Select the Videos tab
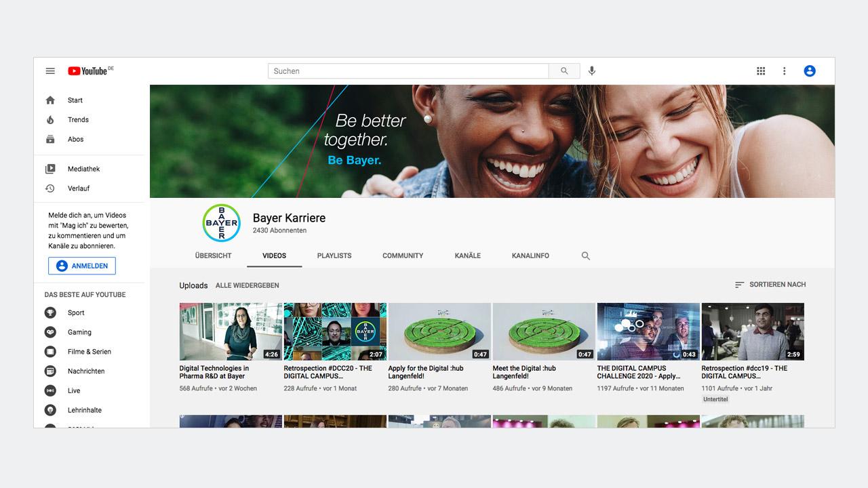The width and height of the screenshot is (868, 488). click(275, 256)
